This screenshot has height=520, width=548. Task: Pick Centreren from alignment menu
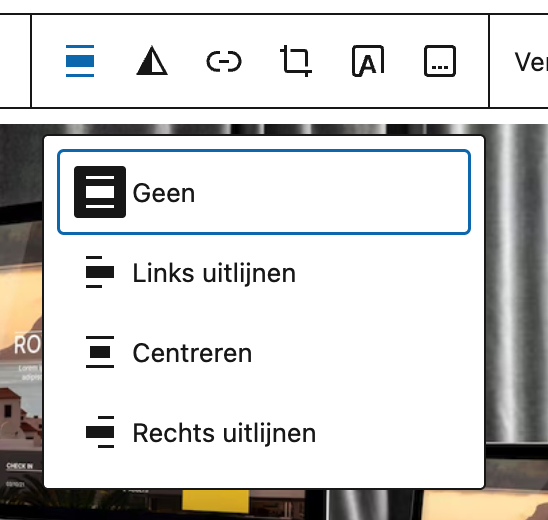(x=264, y=352)
